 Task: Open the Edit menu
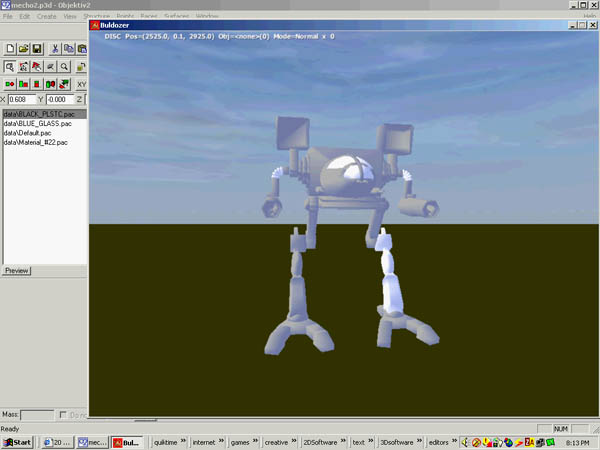[x=24, y=16]
